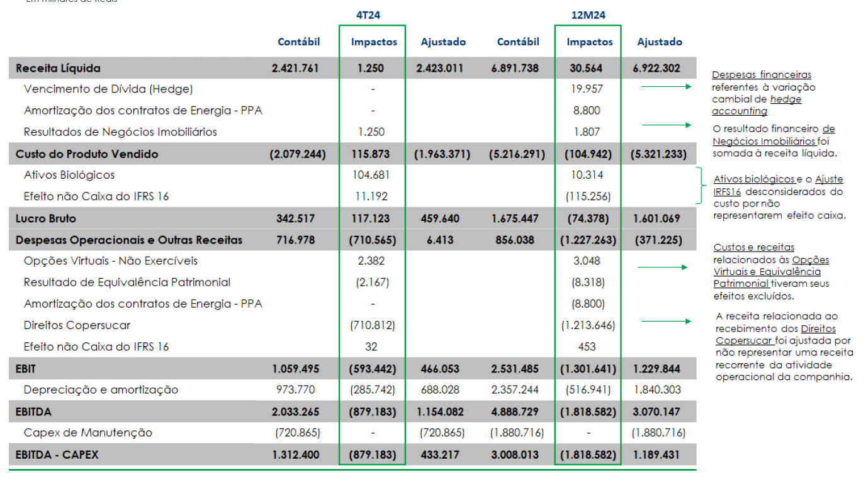
Task: Click the value 2.421.761
Action: [296, 68]
